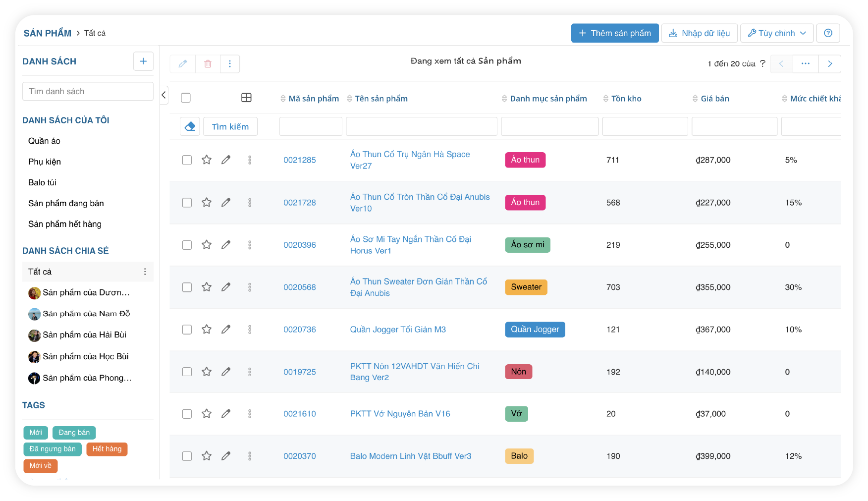The width and height of the screenshot is (868, 501).
Task: Add new list with plus icon
Action: [x=143, y=61]
